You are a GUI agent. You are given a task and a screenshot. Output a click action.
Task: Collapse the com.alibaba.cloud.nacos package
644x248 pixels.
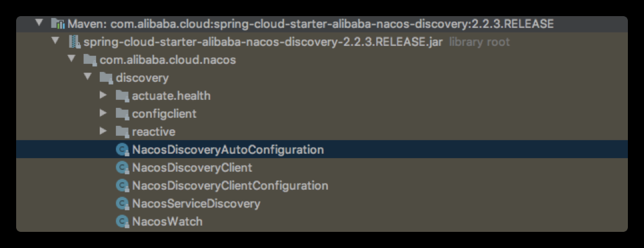click(x=71, y=60)
